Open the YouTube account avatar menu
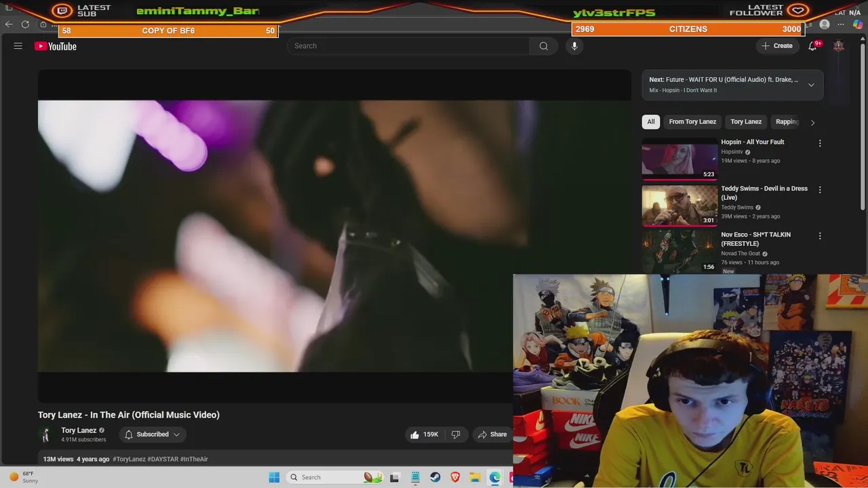868x488 pixels. 839,46
